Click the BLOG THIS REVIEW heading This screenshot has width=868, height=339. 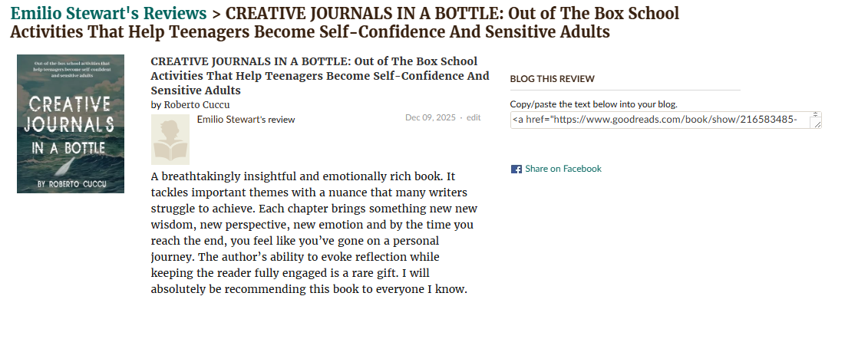coord(552,78)
